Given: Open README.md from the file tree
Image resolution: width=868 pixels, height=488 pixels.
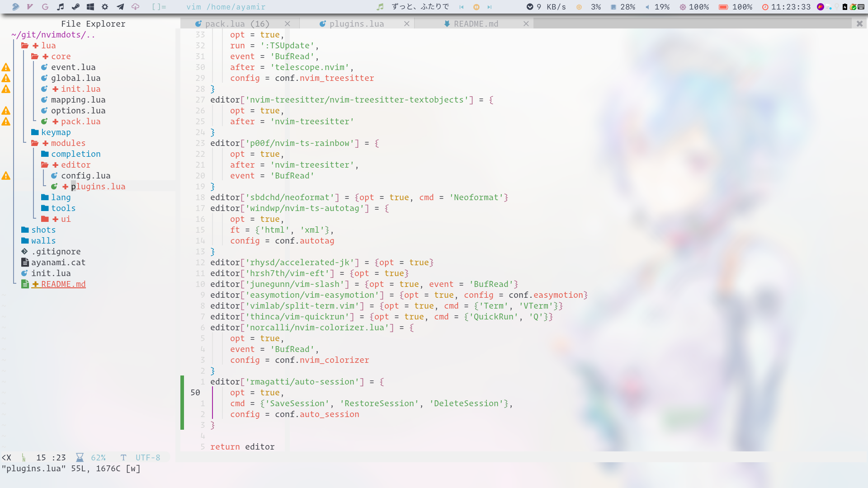Looking at the screenshot, I should click(63, 284).
